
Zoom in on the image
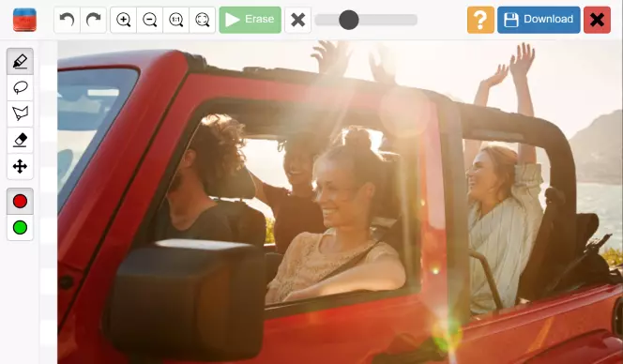(124, 20)
